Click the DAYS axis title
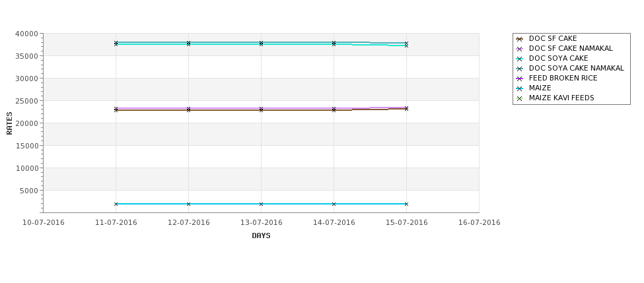This screenshot has height=283, width=644. [x=261, y=236]
